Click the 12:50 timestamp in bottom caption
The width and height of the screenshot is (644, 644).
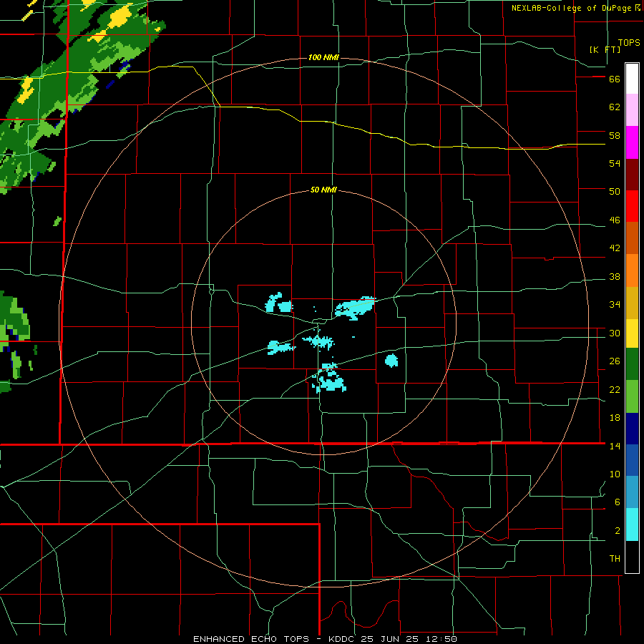441,639
